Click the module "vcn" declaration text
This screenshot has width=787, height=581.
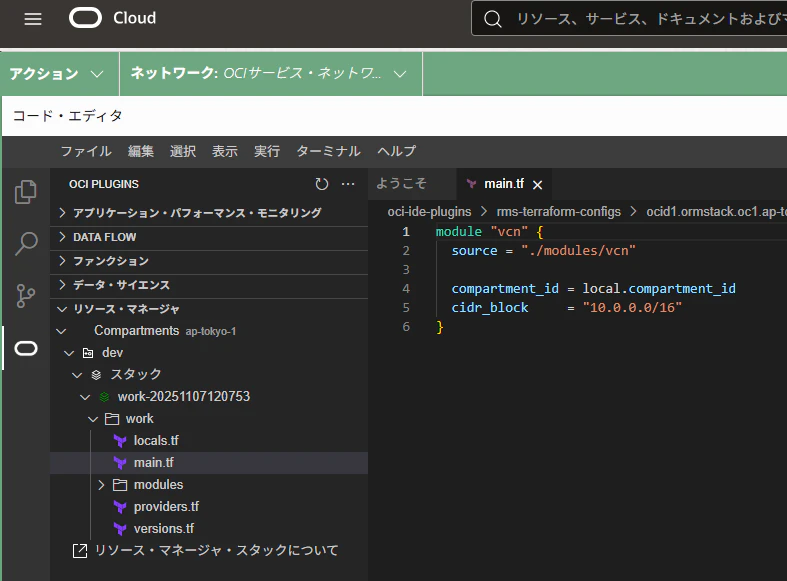coord(482,232)
